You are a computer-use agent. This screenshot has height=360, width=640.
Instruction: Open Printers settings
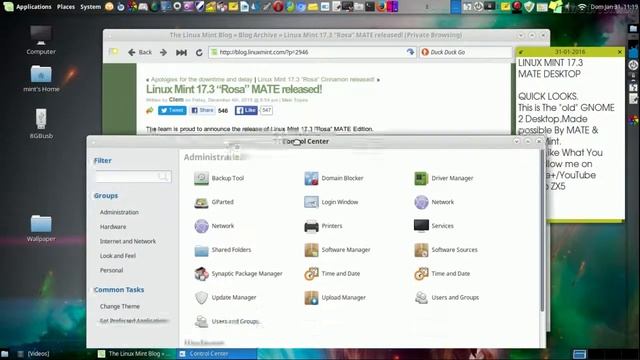(x=323, y=226)
